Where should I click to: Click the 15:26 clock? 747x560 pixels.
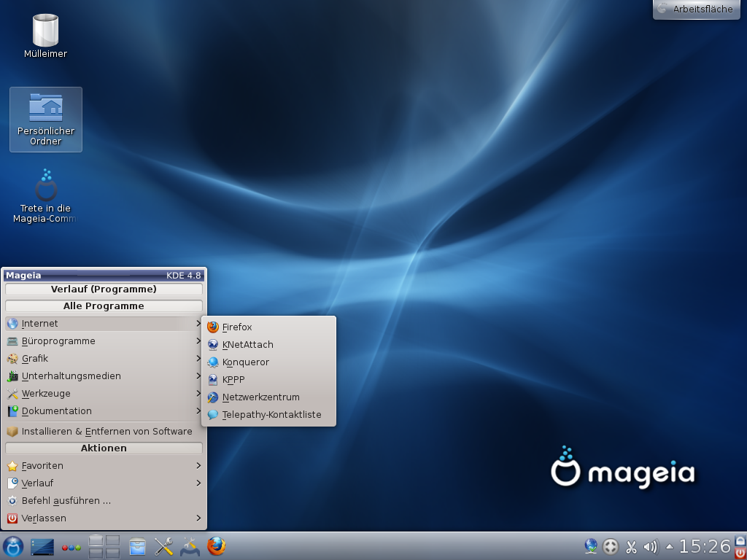pyautogui.click(x=705, y=546)
